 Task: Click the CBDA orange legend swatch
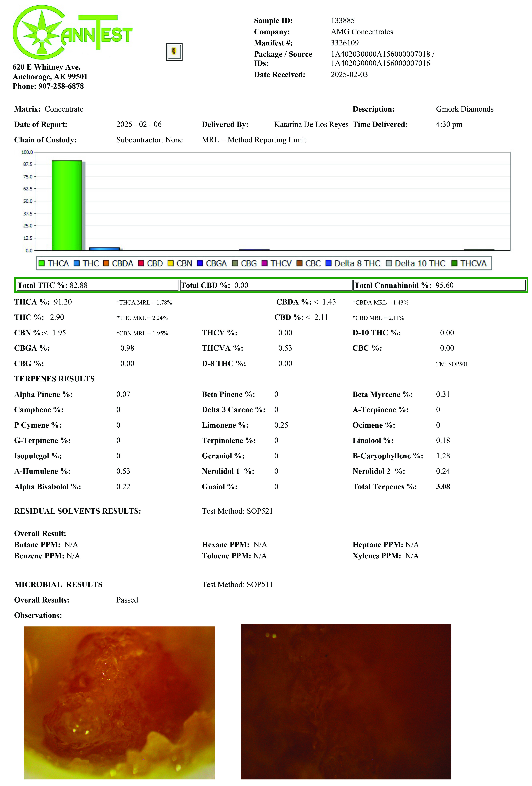[x=106, y=263]
